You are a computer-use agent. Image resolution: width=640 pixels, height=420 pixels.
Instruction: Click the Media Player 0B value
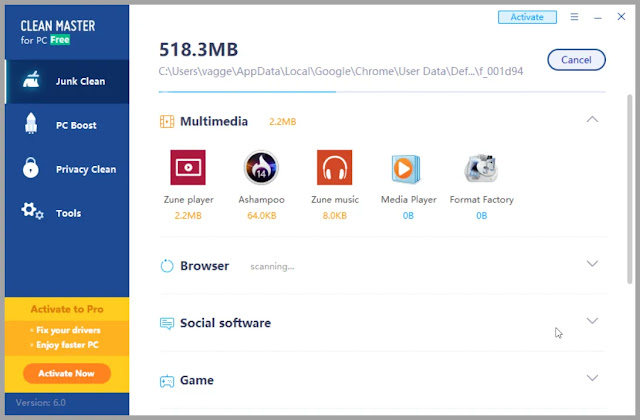click(x=408, y=216)
